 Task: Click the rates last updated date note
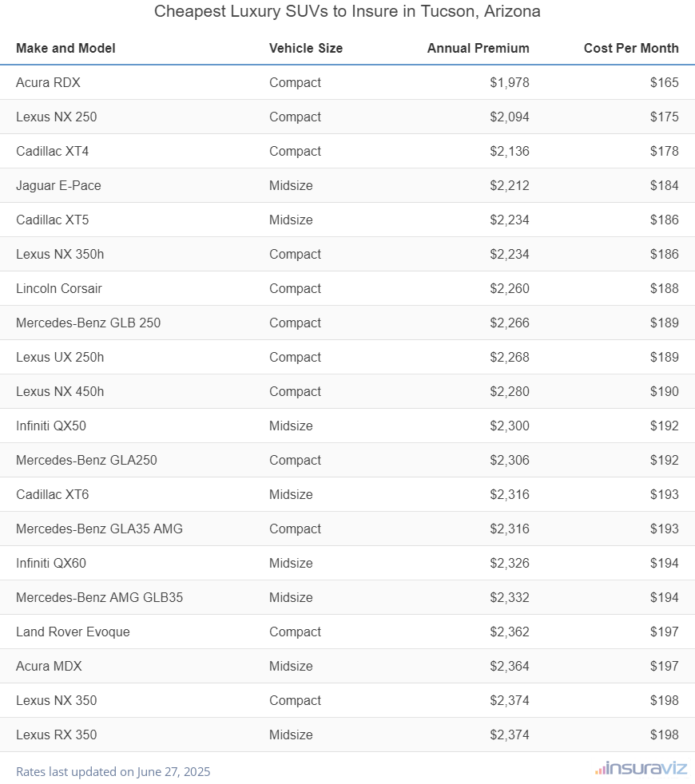(x=113, y=771)
